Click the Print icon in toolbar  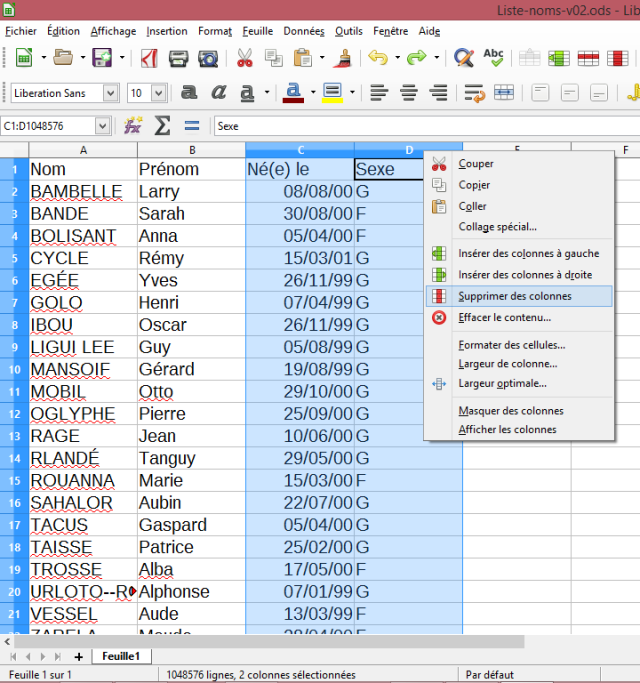pos(179,57)
